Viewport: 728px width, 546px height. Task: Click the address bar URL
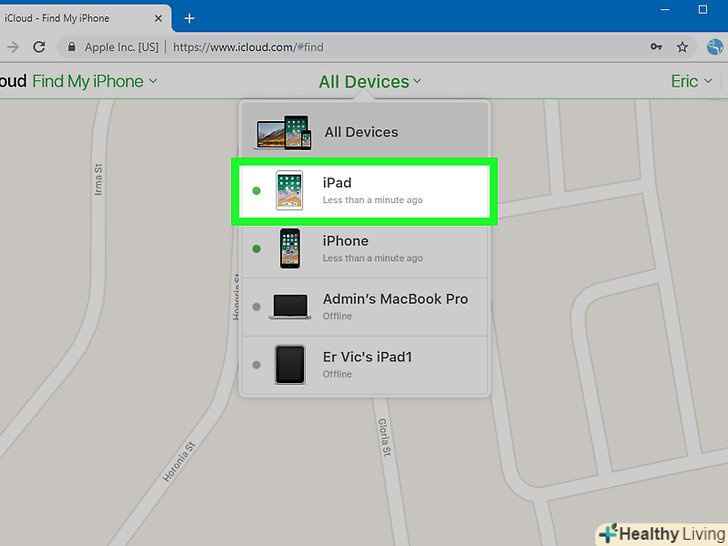coord(248,47)
